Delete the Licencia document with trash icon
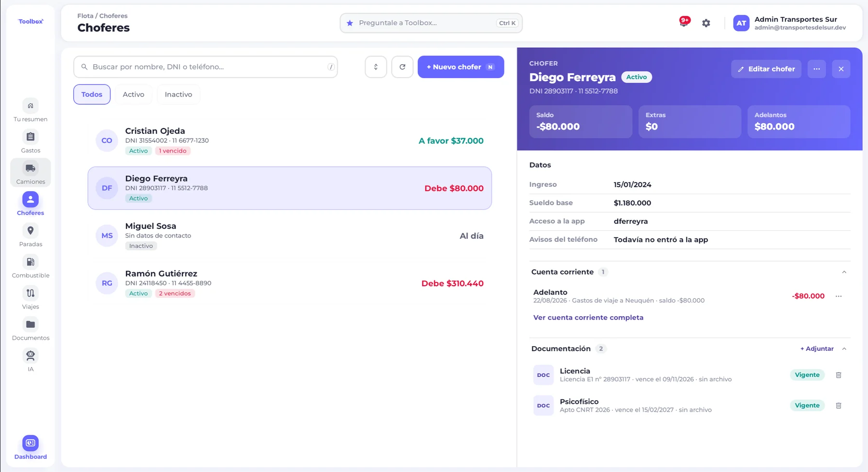 pos(839,375)
